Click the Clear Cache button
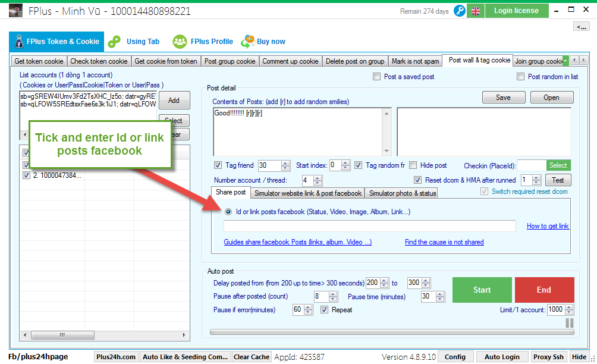The image size is (597, 364). (252, 357)
